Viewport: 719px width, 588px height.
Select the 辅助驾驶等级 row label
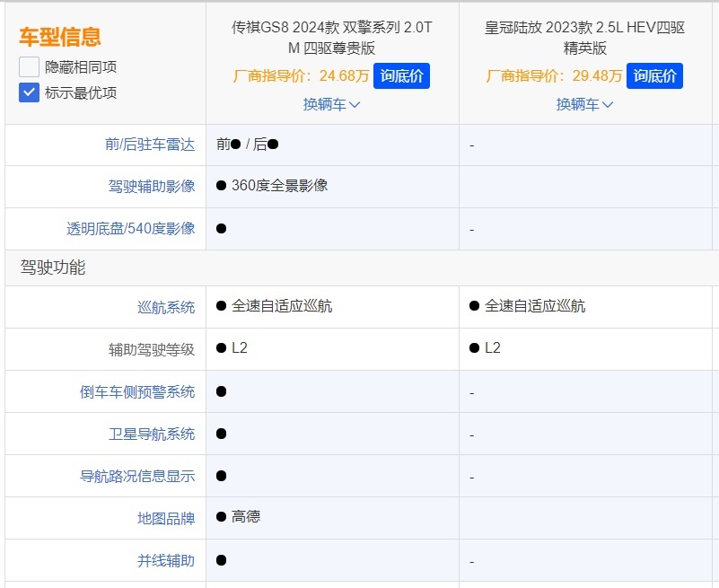152,349
